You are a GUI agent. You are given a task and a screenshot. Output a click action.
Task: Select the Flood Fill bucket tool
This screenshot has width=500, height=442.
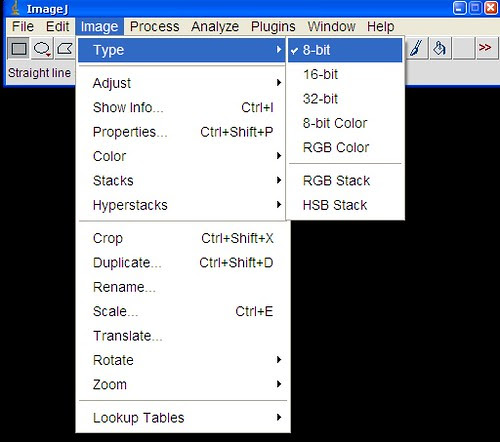click(440, 49)
